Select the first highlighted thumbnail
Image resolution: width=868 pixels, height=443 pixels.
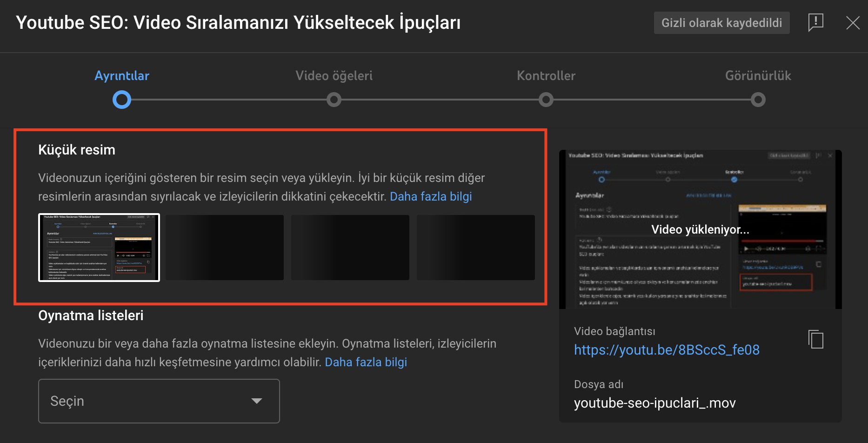[99, 248]
